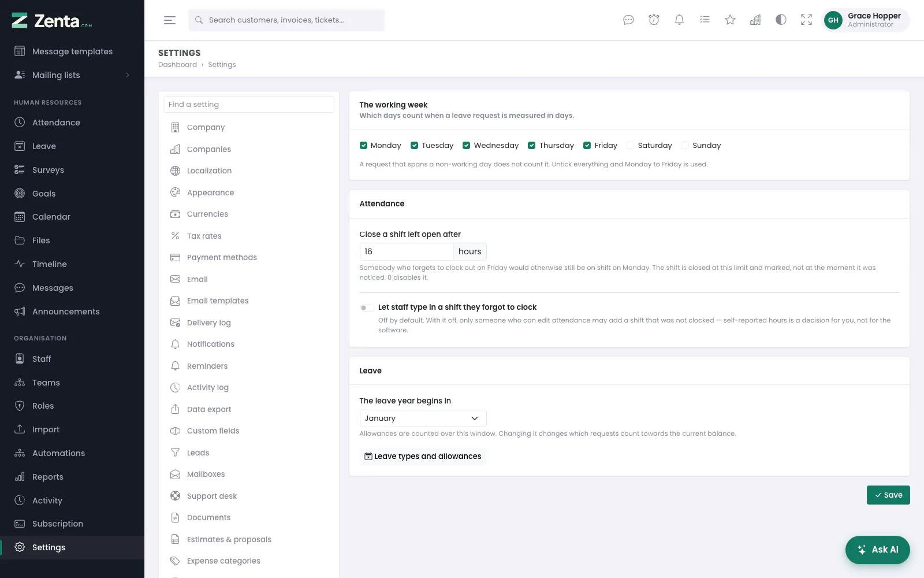Open Payment methods settings section
Image resolution: width=924 pixels, height=578 pixels.
pyautogui.click(x=249, y=258)
